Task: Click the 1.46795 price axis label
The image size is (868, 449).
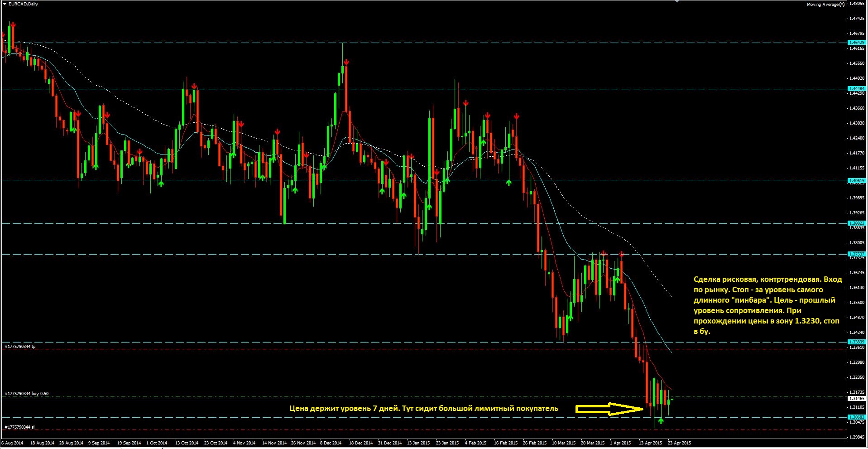Action: 857,33
